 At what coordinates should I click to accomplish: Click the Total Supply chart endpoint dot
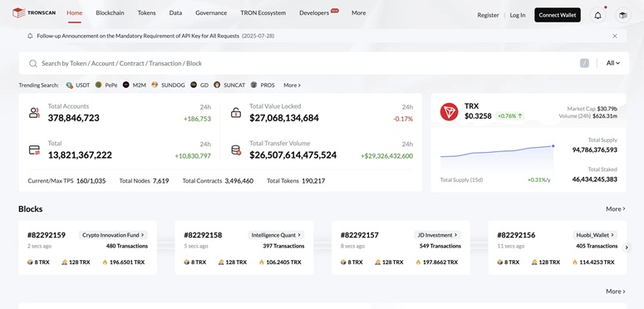pos(553,145)
